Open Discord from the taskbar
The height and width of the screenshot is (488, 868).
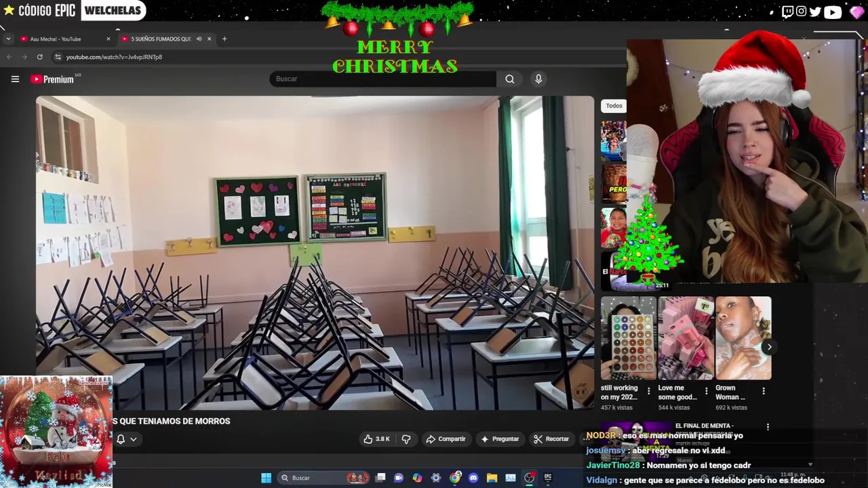[x=473, y=478]
